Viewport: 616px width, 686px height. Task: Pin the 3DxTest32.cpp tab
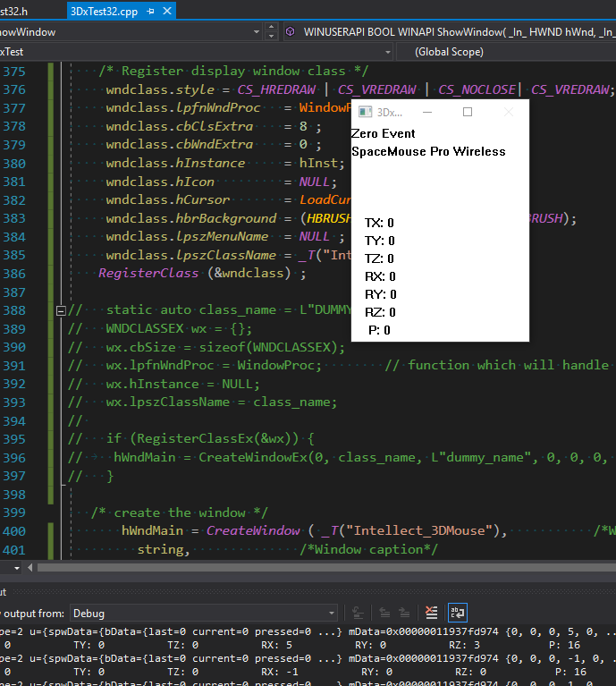point(151,12)
